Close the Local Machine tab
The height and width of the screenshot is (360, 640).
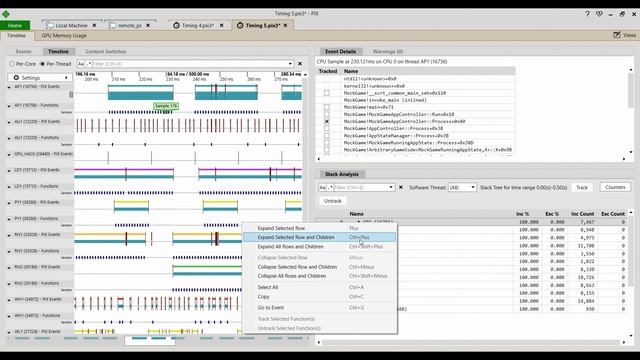tap(94, 25)
